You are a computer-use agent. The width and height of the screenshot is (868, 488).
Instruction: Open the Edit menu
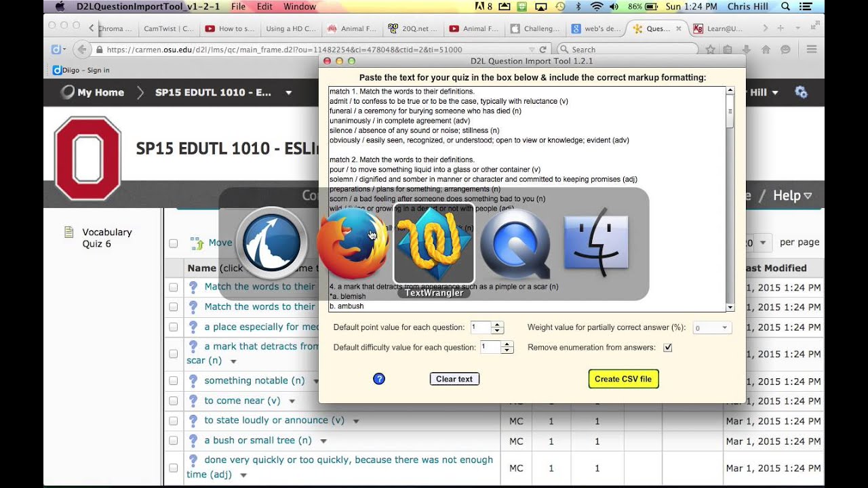(264, 7)
